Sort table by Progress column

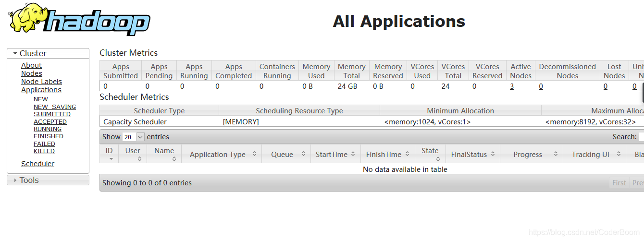click(532, 154)
